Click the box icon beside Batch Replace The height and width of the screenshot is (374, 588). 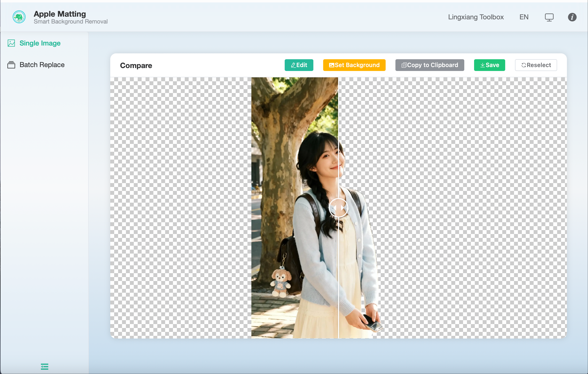pyautogui.click(x=11, y=65)
